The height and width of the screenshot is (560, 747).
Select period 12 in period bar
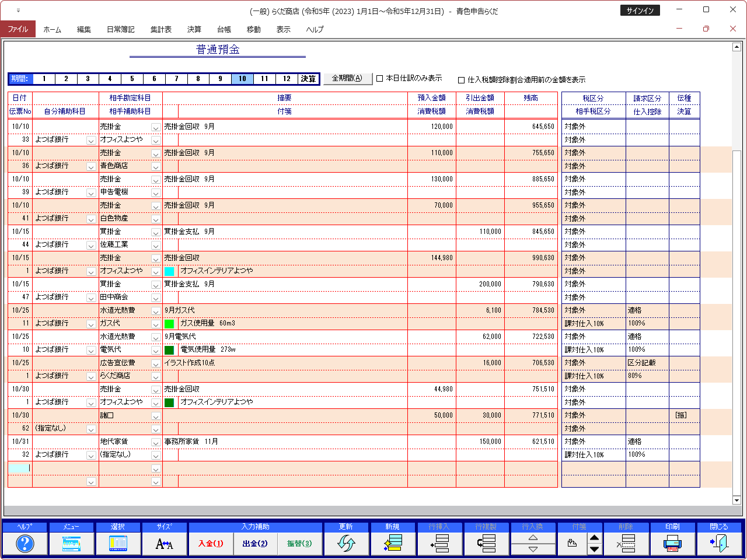[x=287, y=79]
